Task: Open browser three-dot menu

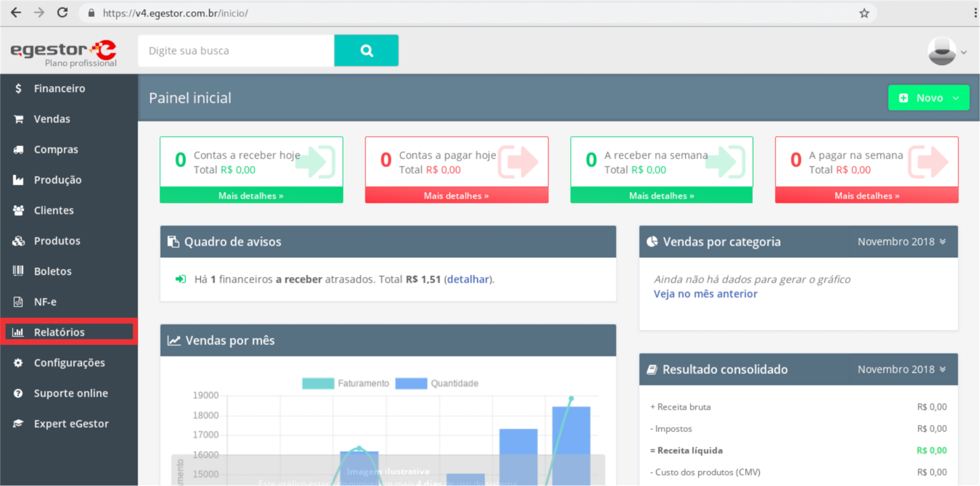Action: point(975,13)
